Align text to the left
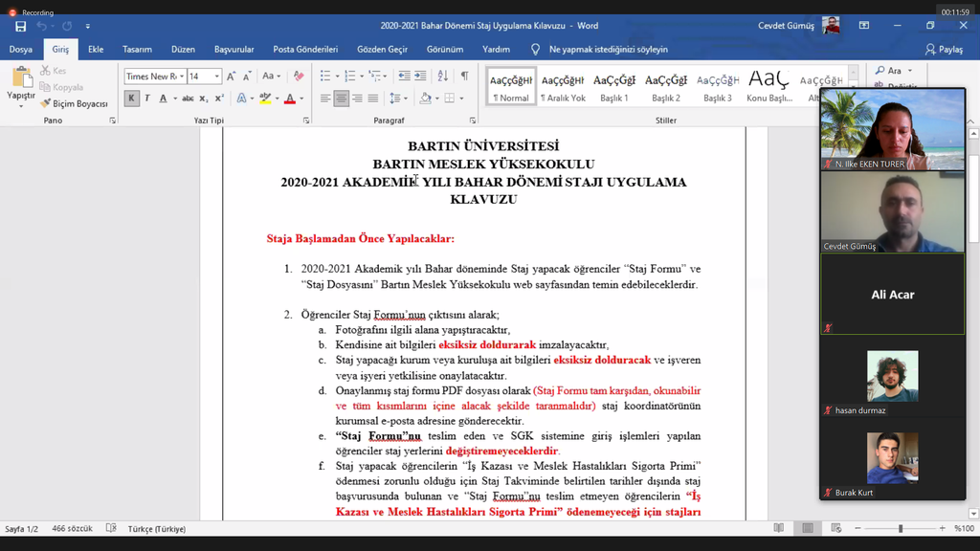Image resolution: width=980 pixels, height=551 pixels. (x=325, y=99)
